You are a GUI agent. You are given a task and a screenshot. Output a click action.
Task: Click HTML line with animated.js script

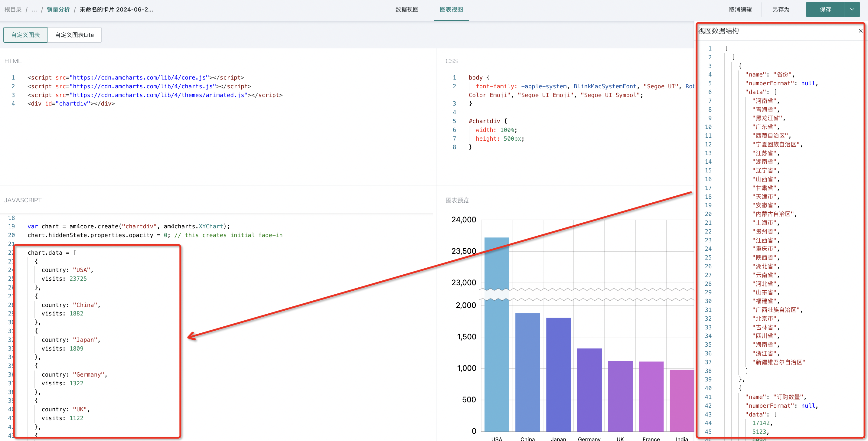(155, 95)
